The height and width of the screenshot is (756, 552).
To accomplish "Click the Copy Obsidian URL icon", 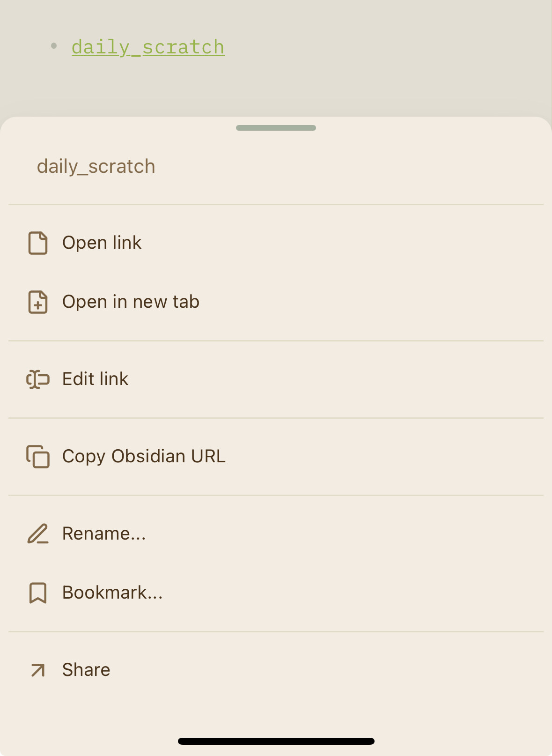I will click(x=38, y=457).
